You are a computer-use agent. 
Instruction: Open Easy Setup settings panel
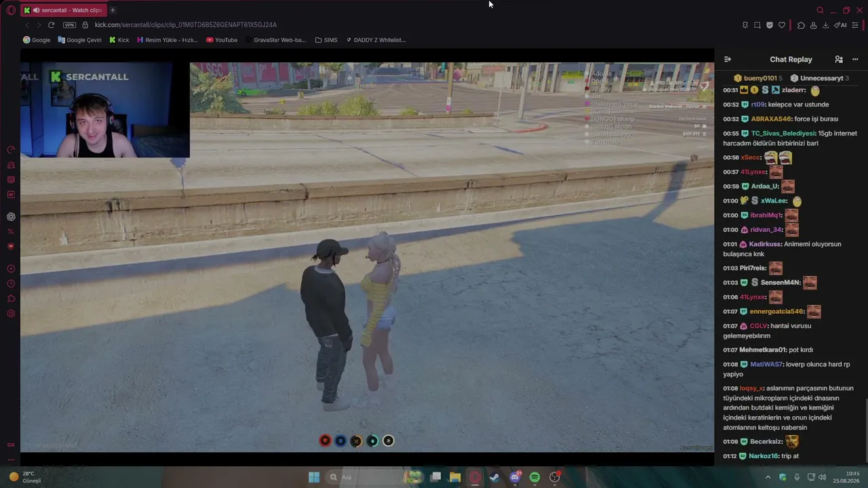coord(855,25)
